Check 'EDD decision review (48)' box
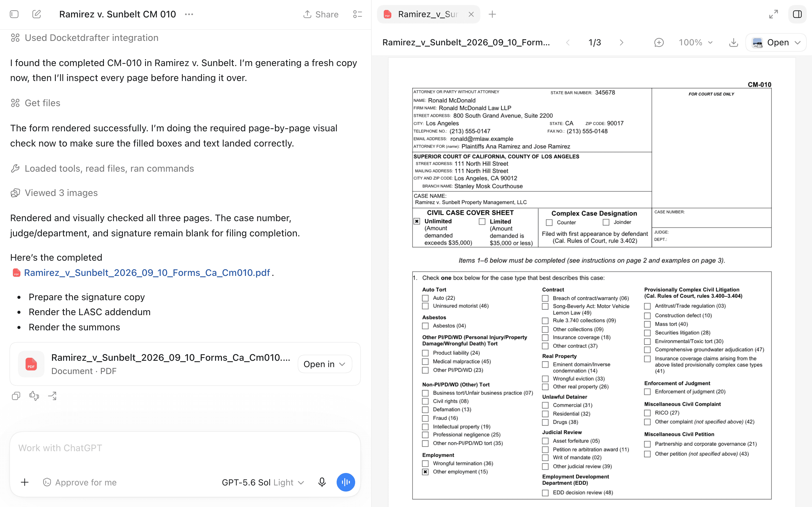The image size is (812, 507). (546, 493)
